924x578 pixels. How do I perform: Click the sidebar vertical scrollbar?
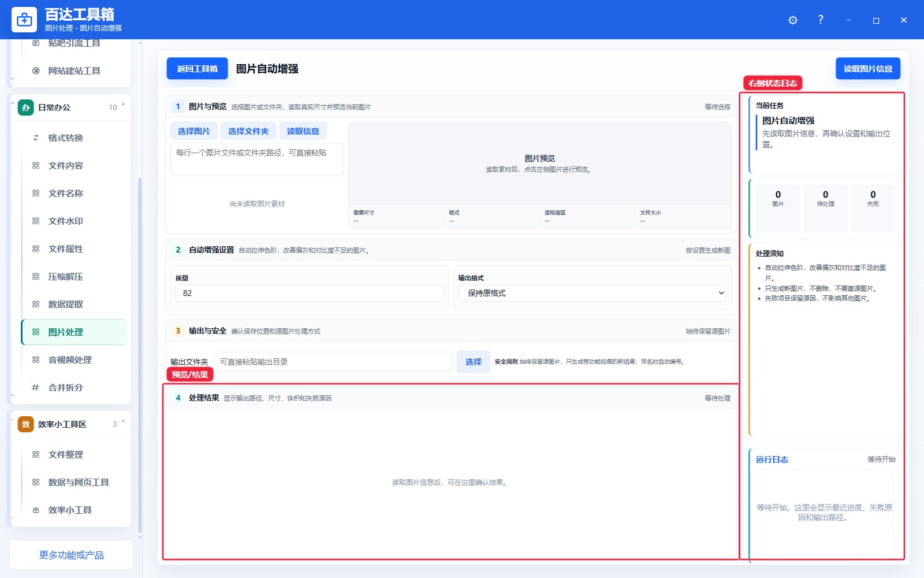click(x=140, y=355)
